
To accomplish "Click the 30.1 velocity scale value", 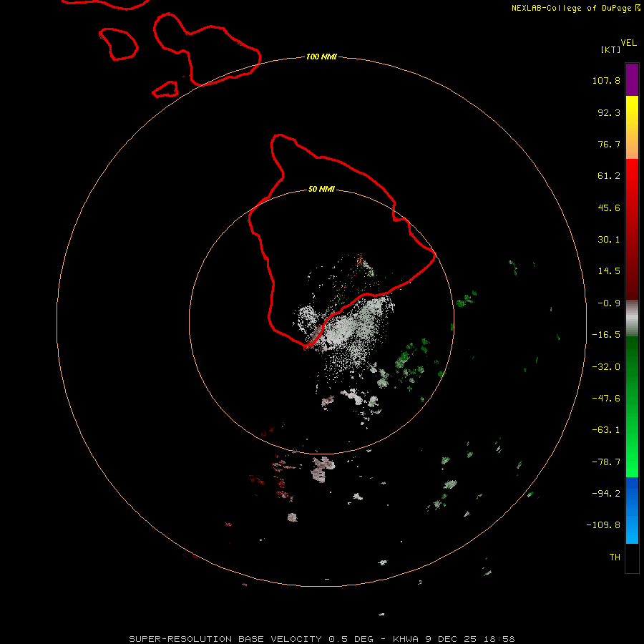I will point(609,240).
